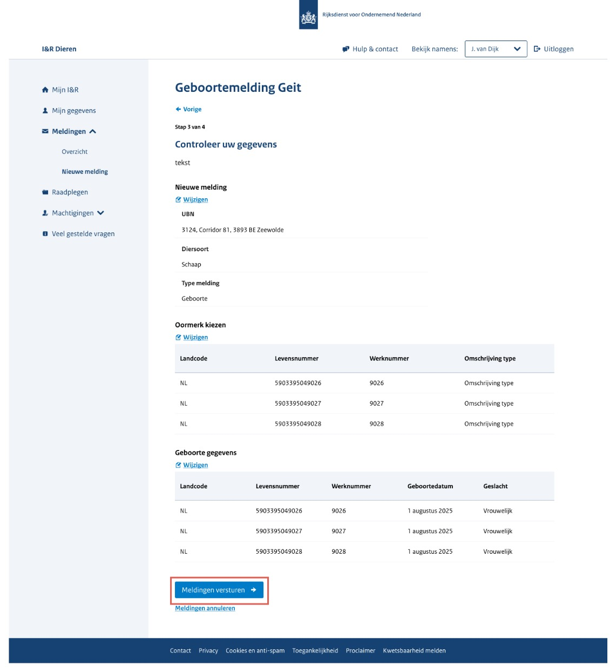616x672 pixels.
Task: Open Mijn I&R in sidebar
Action: [65, 90]
